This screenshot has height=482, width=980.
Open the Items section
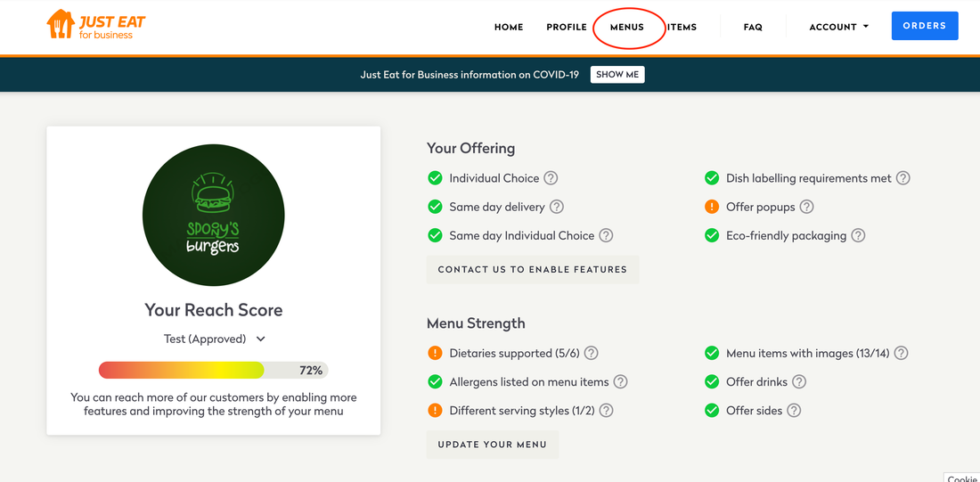click(682, 27)
